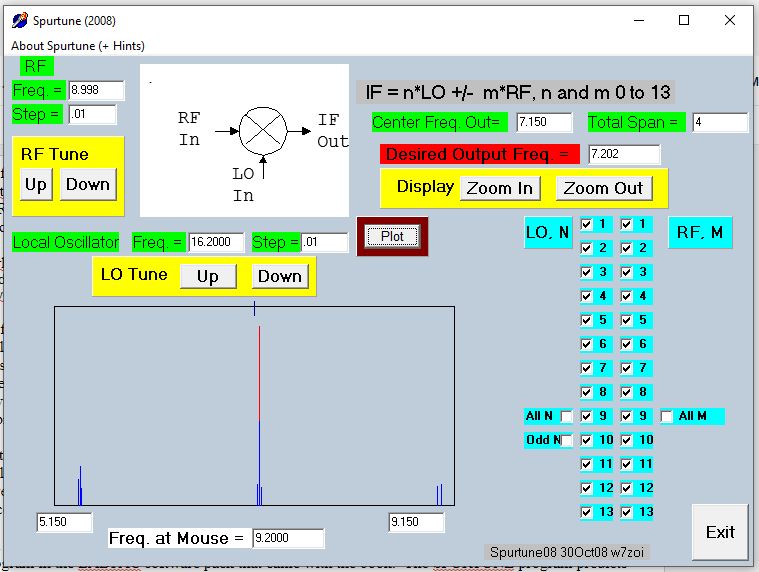The image size is (759, 572).
Task: Click the RF Freq input field
Action: [96, 90]
